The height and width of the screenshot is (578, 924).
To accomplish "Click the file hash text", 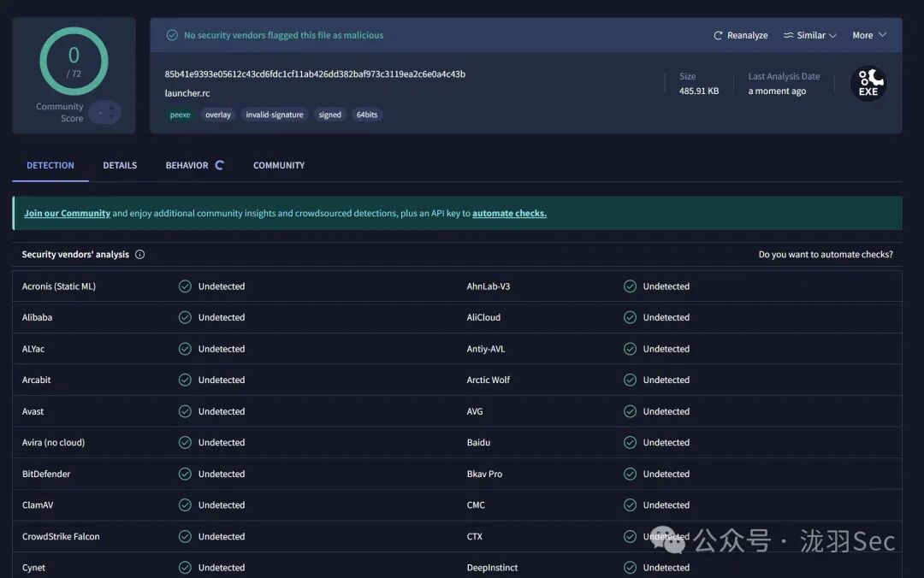I will pyautogui.click(x=315, y=74).
